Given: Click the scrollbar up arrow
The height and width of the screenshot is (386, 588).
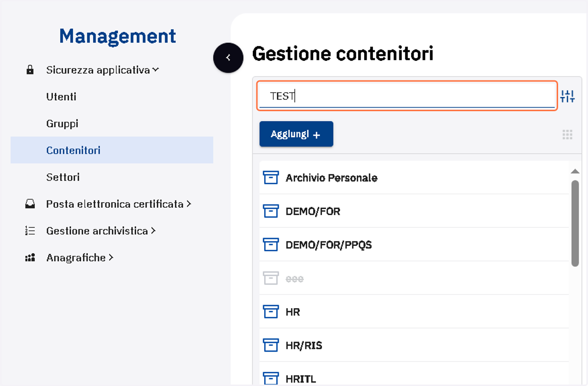Looking at the screenshot, I should pos(575,171).
